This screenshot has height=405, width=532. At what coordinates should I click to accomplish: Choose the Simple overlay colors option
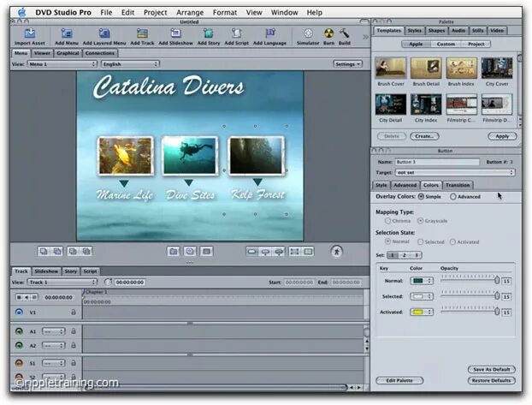[x=421, y=196]
